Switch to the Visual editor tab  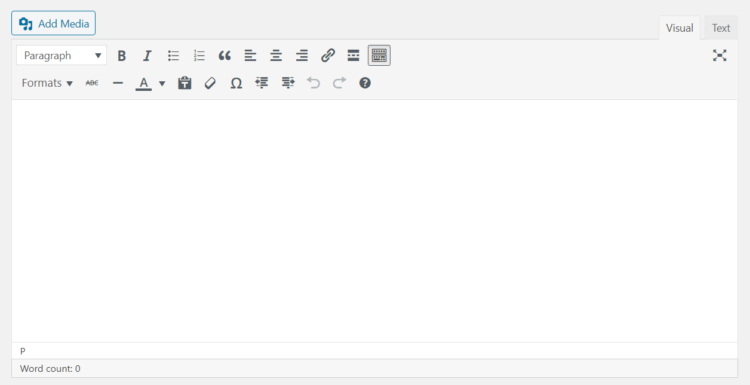point(679,28)
